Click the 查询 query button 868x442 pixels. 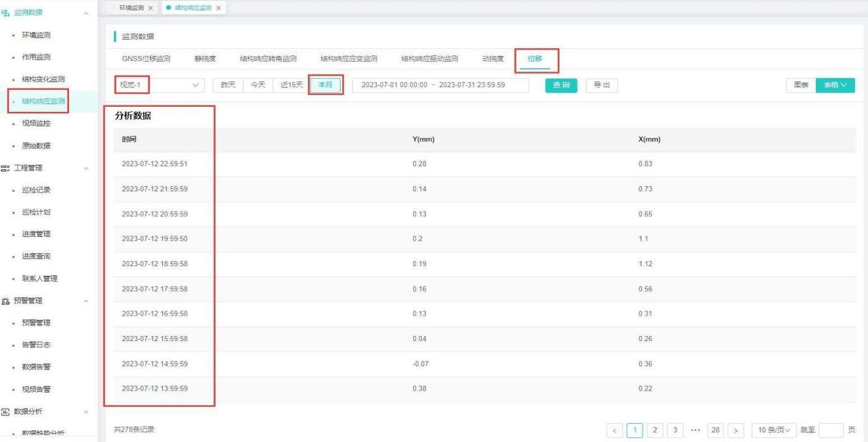pyautogui.click(x=561, y=86)
